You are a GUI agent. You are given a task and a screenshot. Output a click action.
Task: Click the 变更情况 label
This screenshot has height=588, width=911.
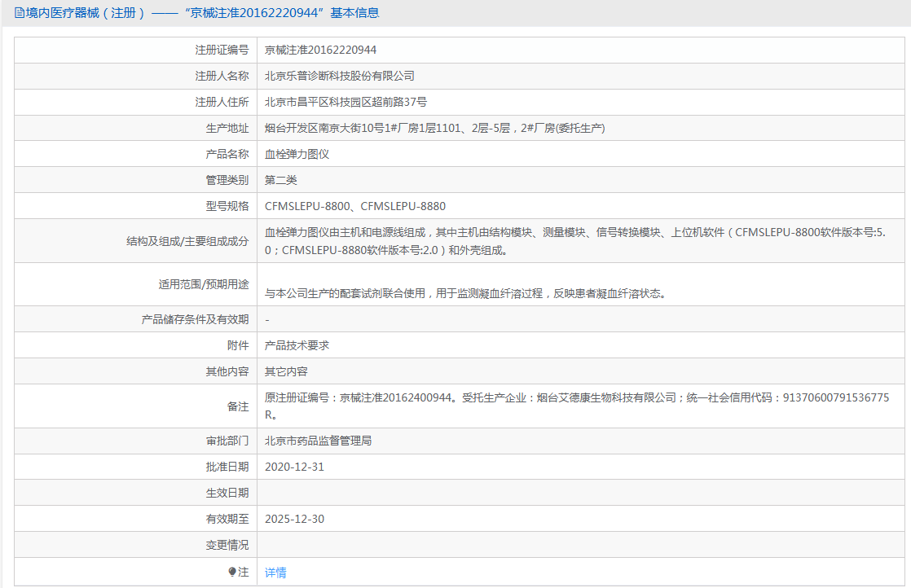(x=227, y=545)
